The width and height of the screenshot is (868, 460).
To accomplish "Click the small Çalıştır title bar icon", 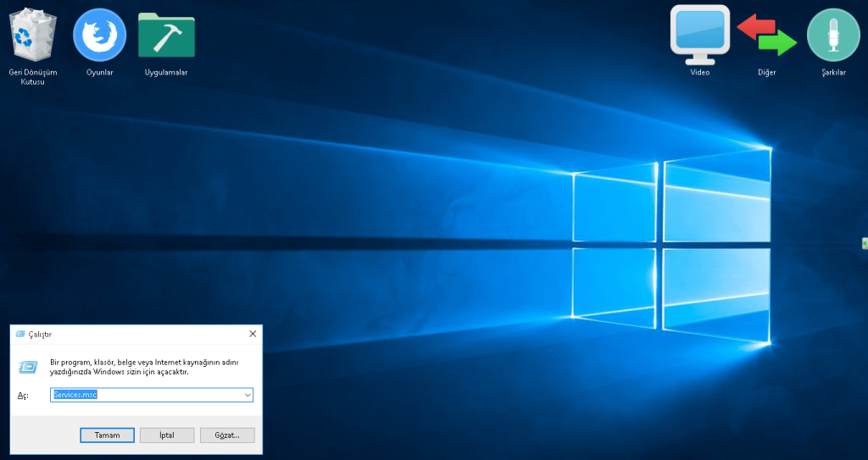I will [x=20, y=335].
